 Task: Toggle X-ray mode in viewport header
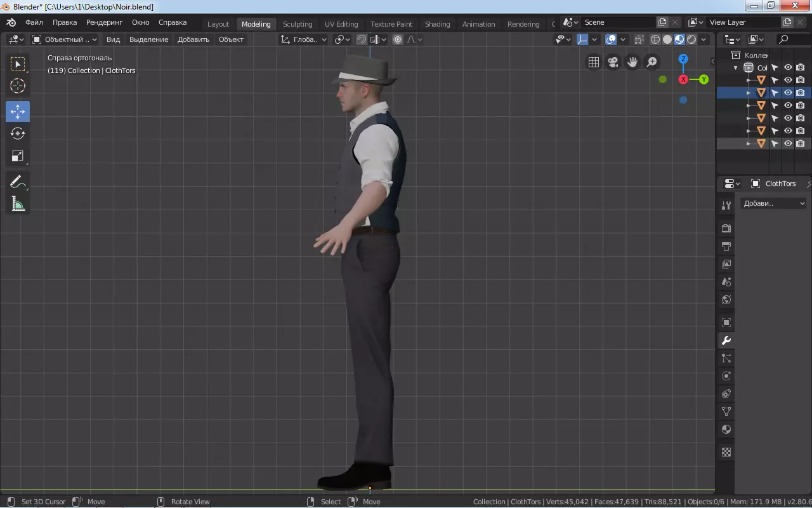coord(639,39)
